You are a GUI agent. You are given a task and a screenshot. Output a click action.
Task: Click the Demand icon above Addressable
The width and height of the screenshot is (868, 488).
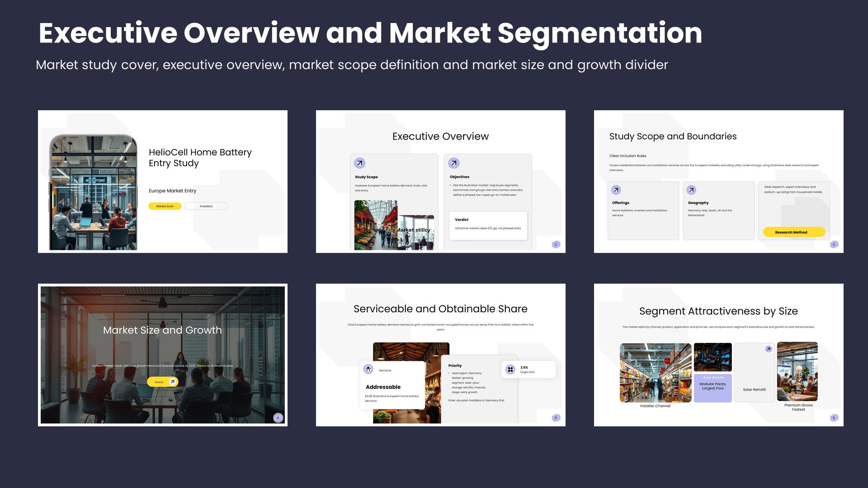click(368, 369)
